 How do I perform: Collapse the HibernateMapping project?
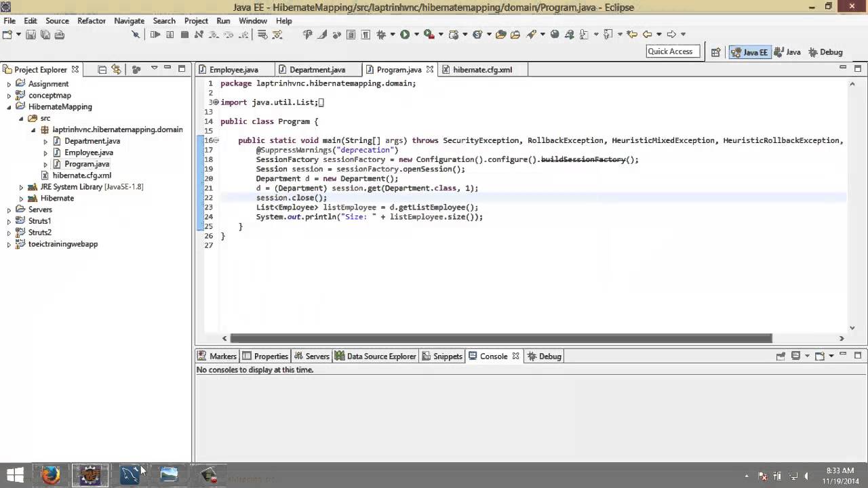9,107
